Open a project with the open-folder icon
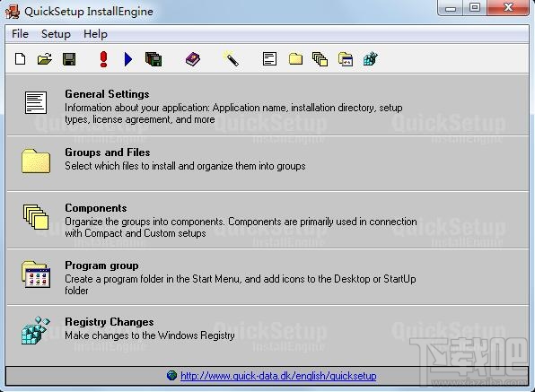The image size is (535, 392). (x=45, y=59)
